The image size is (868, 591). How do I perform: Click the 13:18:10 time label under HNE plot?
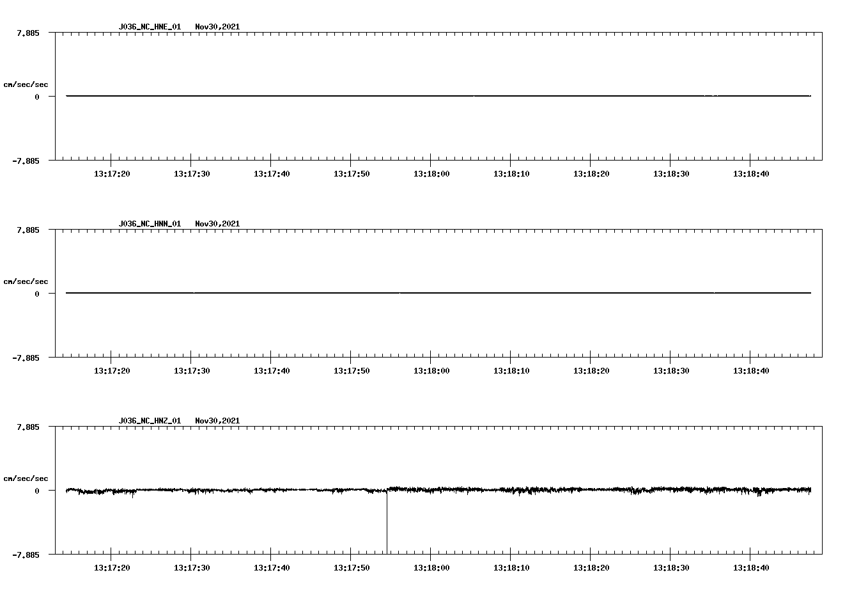pyautogui.click(x=511, y=174)
